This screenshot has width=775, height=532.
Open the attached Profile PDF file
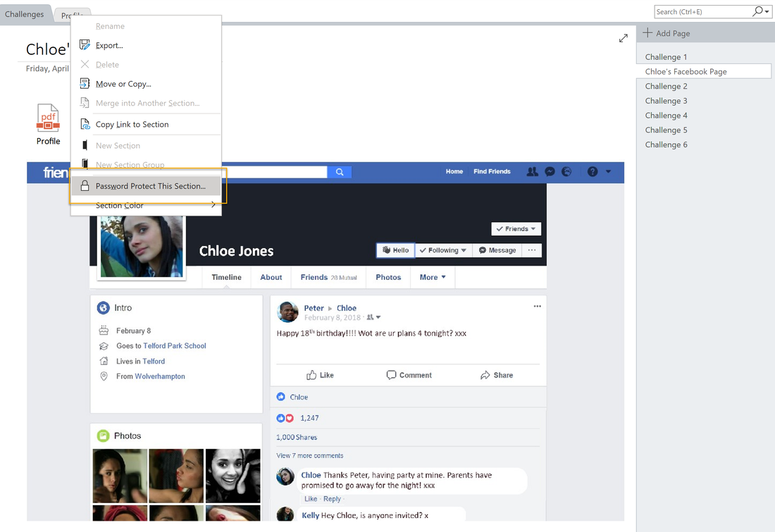point(48,118)
